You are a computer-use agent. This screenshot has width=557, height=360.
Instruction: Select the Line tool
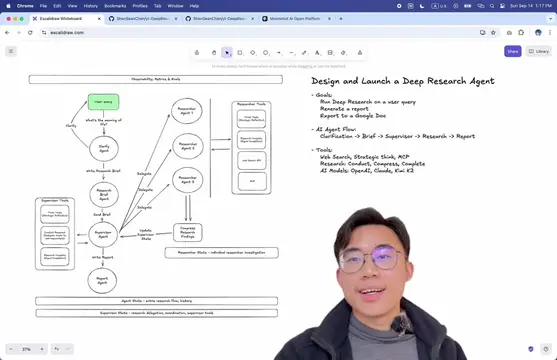[x=292, y=53]
